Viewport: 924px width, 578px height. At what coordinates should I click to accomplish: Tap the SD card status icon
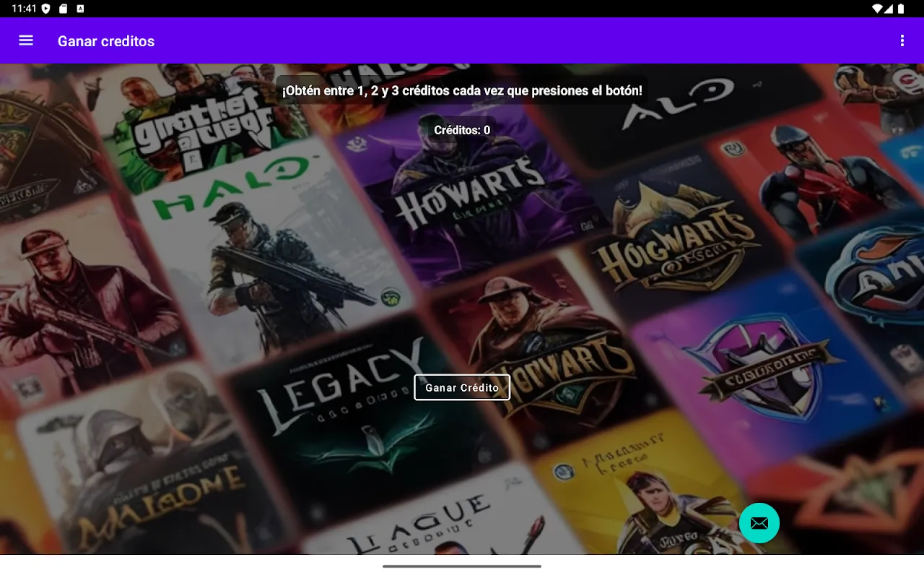pos(63,9)
